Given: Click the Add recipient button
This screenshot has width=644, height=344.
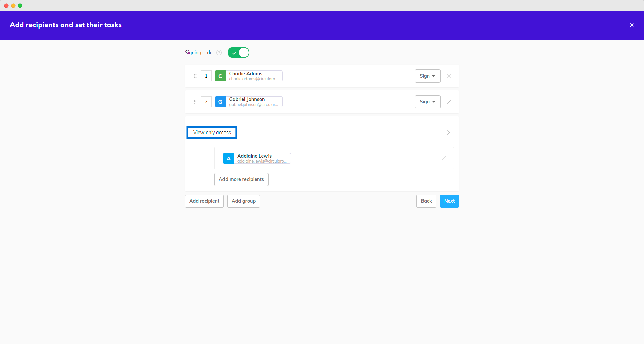Looking at the screenshot, I should coord(204,201).
